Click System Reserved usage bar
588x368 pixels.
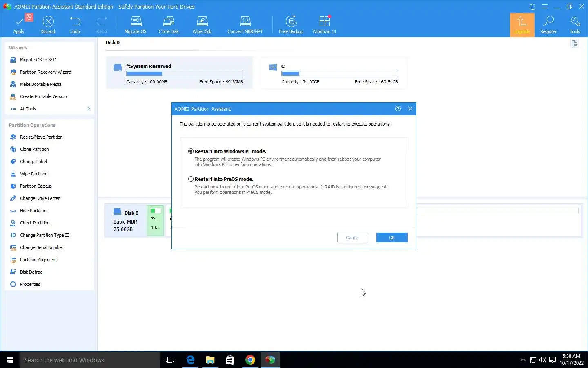pos(185,74)
